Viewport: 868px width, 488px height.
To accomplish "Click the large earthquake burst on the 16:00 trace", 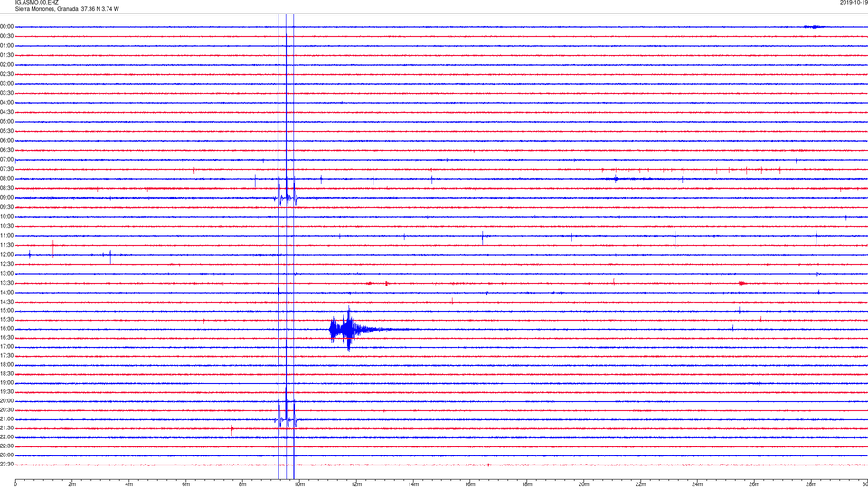I will pos(349,329).
